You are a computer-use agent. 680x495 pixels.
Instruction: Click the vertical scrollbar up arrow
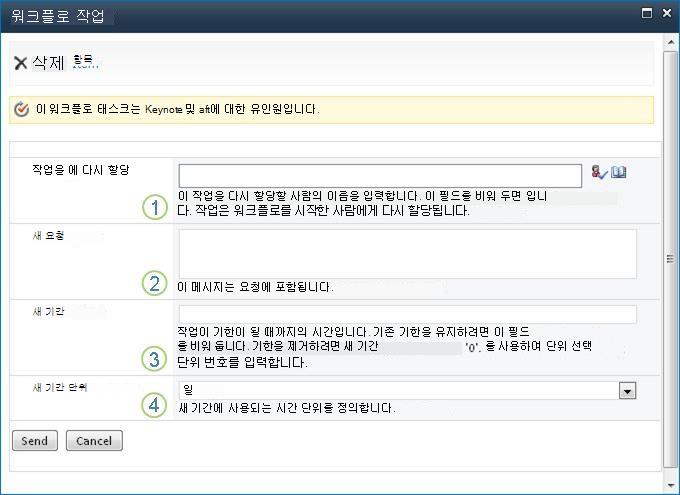pyautogui.click(x=670, y=42)
